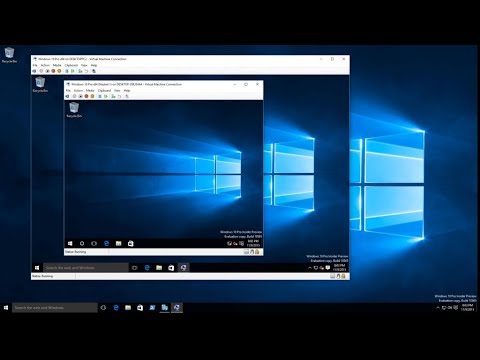
Task: Open the Media menu in outer VM window
Action: coord(57,65)
